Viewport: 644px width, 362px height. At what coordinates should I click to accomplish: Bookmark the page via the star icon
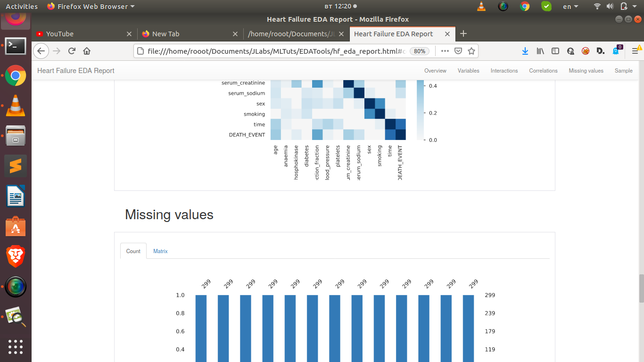pos(471,51)
